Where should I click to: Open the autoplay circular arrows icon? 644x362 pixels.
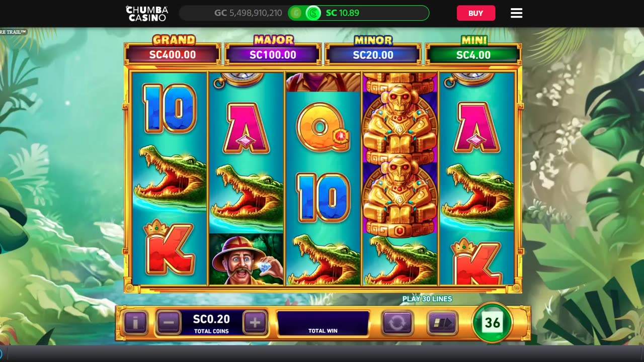(x=397, y=322)
